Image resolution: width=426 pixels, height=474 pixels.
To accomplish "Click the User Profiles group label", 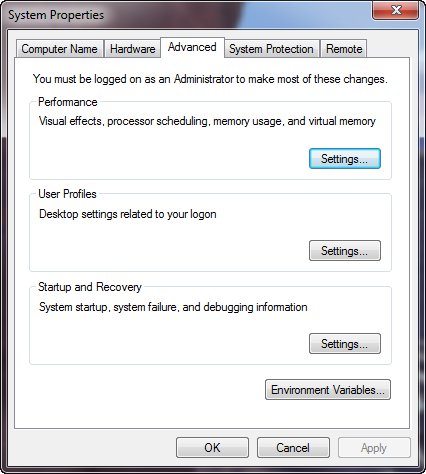I will [67, 194].
